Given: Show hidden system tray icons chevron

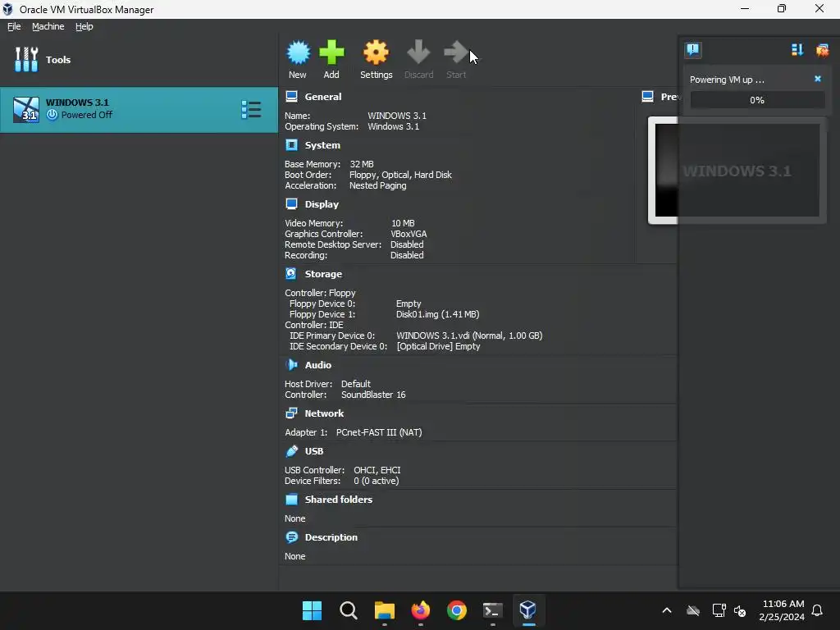Looking at the screenshot, I should pyautogui.click(x=667, y=610).
